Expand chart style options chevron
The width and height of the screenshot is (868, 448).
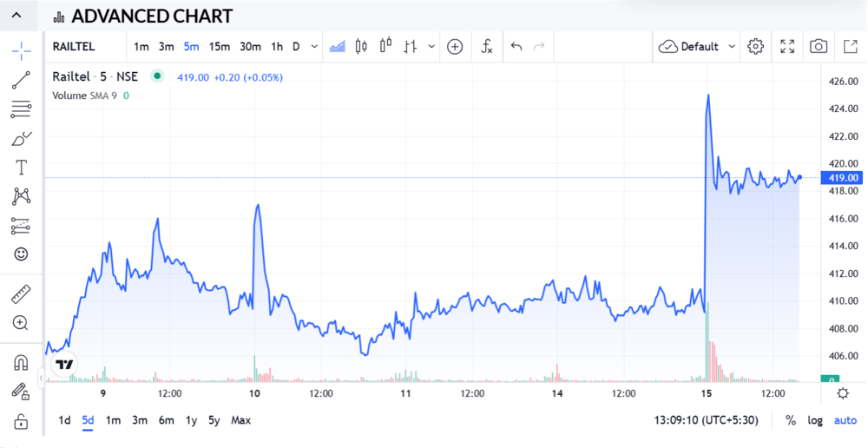coord(431,47)
